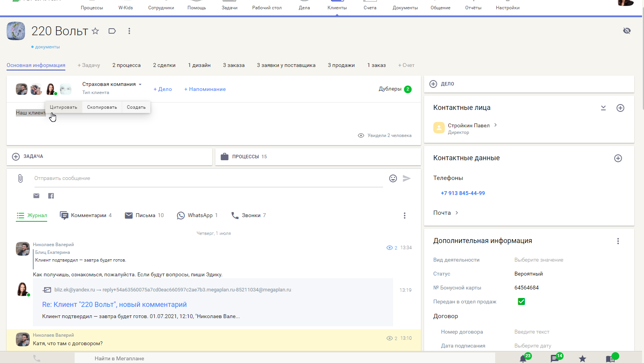Open Дополнительная информация three-dot menu

tap(618, 241)
